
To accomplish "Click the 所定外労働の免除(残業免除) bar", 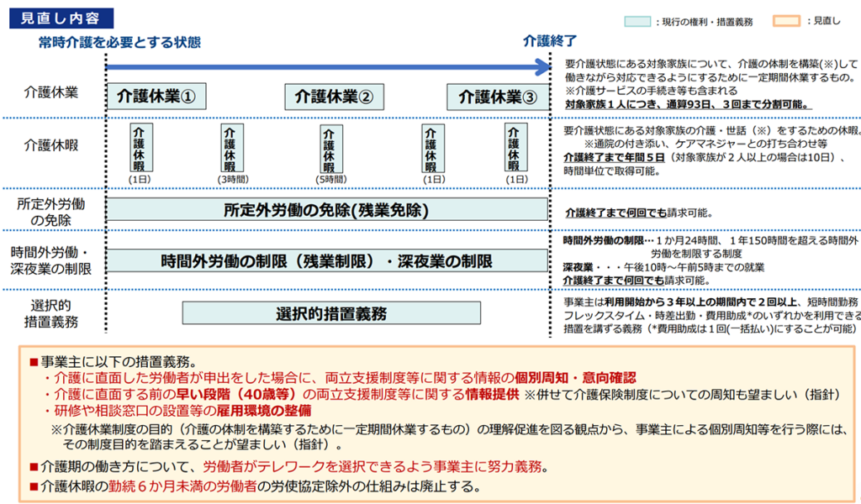I will pos(327,210).
